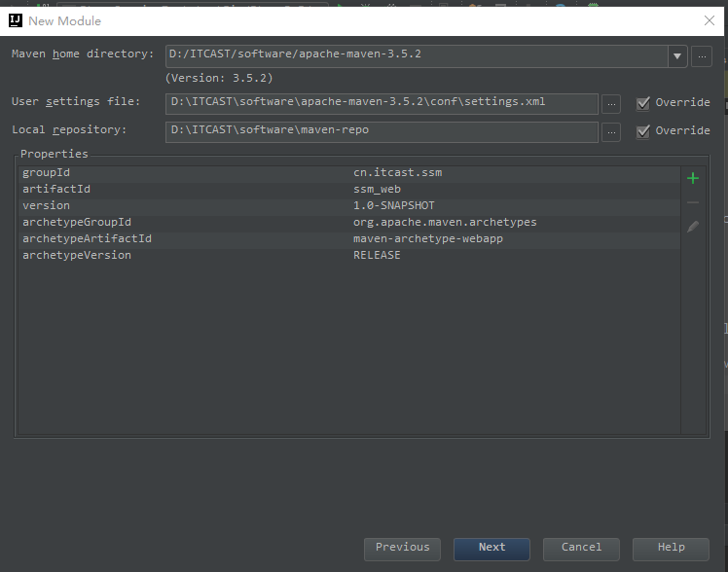Click the Local repository label

[69, 130]
